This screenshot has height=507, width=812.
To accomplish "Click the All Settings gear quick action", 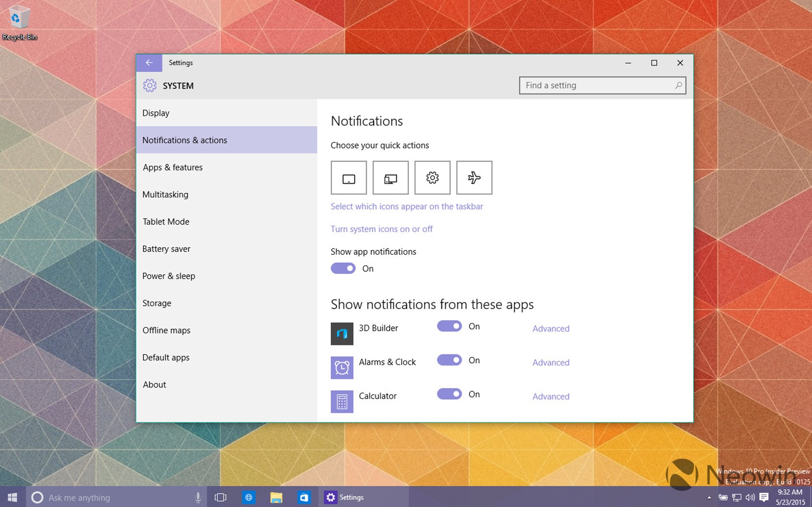I will (432, 178).
